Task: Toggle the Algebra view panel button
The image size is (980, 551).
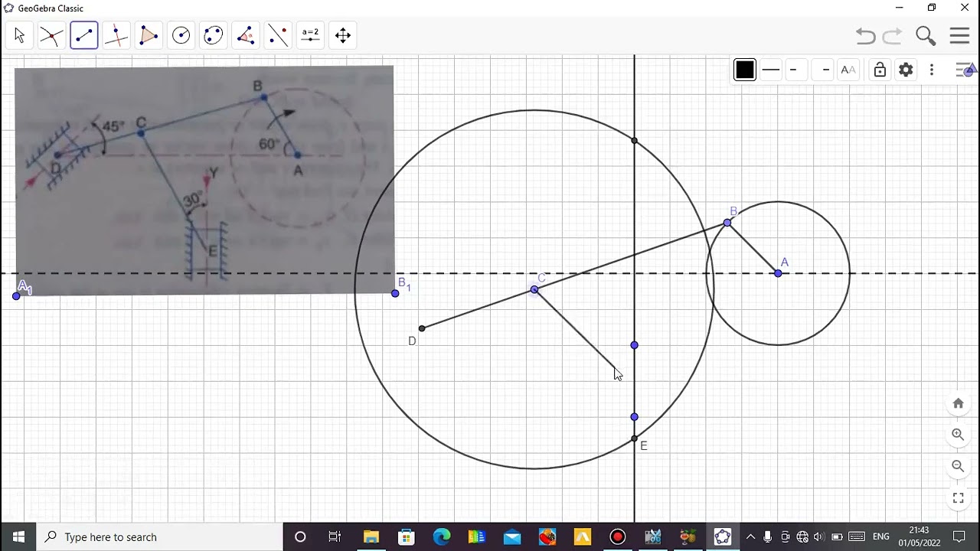Action: [x=966, y=70]
